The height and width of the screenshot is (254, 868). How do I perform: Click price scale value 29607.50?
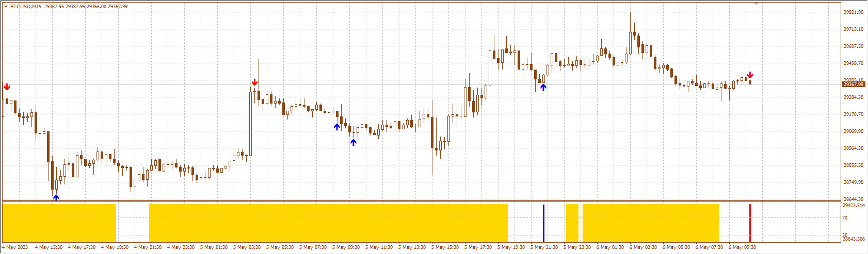(x=854, y=46)
